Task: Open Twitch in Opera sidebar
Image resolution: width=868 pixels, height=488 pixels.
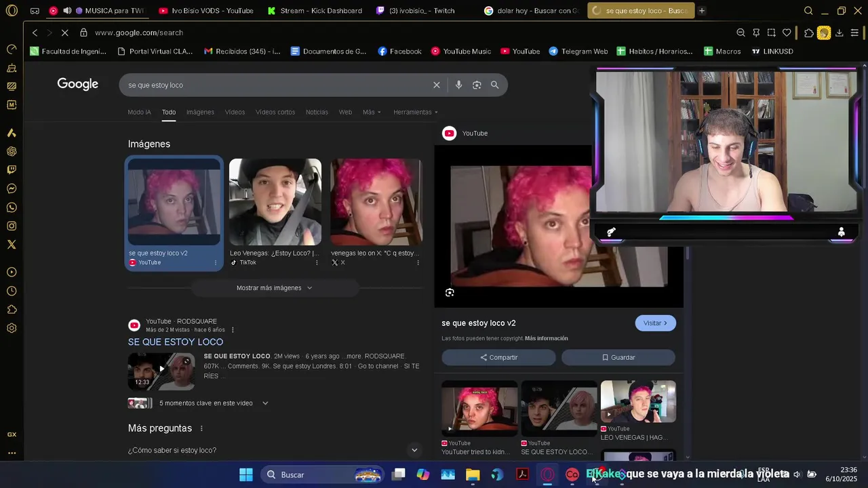Action: point(12,170)
